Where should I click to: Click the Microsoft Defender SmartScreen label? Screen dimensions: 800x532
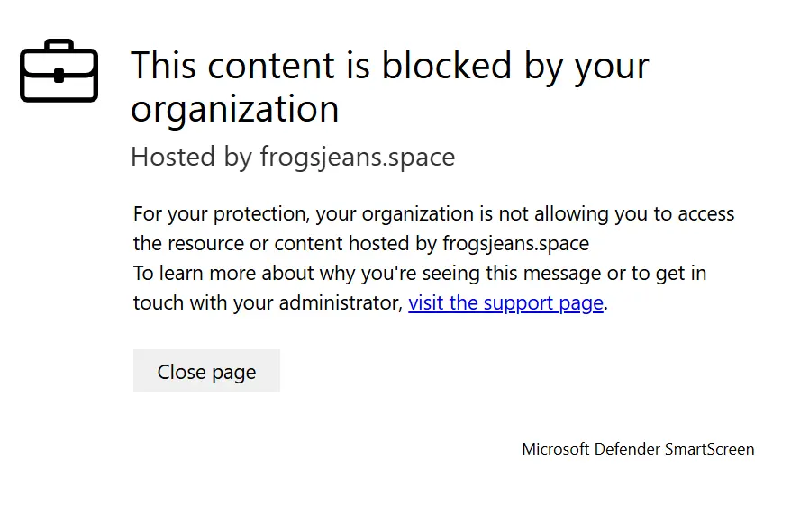(638, 449)
